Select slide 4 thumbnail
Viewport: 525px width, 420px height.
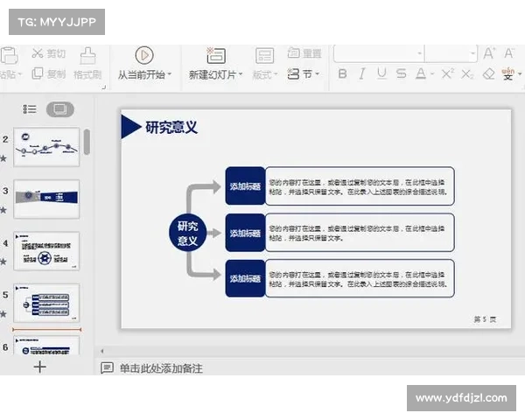pos(46,251)
